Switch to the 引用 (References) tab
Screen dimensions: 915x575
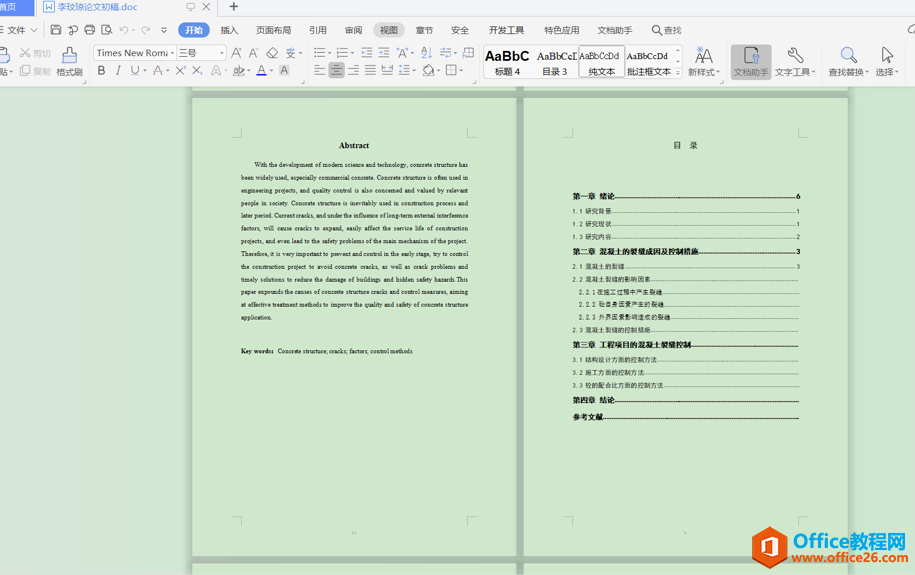pos(318,30)
